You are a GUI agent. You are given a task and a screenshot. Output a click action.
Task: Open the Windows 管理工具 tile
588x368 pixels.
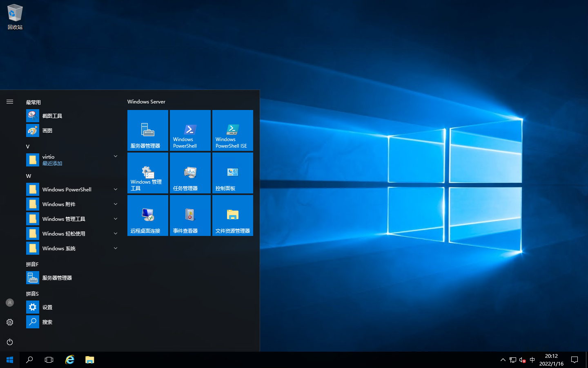[148, 173]
